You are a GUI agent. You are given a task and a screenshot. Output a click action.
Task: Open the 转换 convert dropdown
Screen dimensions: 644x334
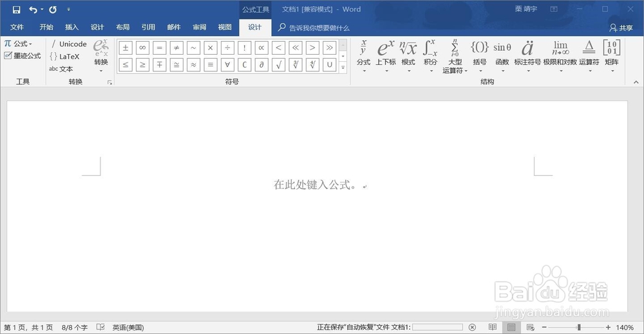(x=101, y=56)
